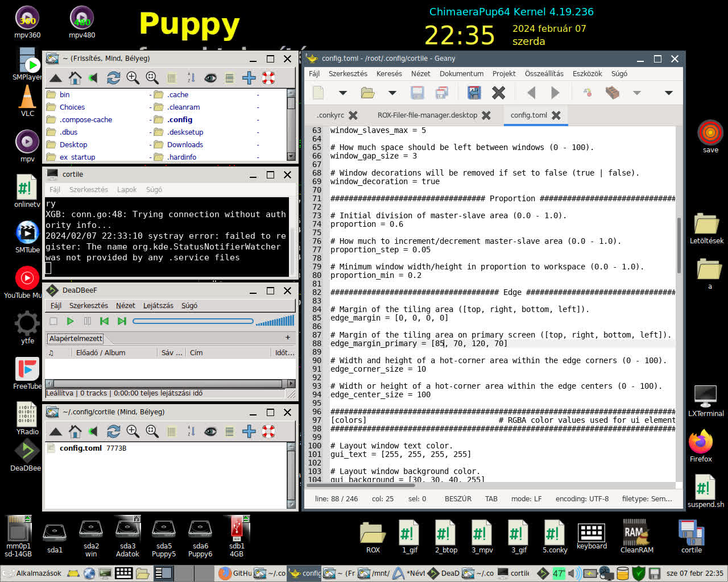Click the CleanRAM desktop icon

point(637,536)
